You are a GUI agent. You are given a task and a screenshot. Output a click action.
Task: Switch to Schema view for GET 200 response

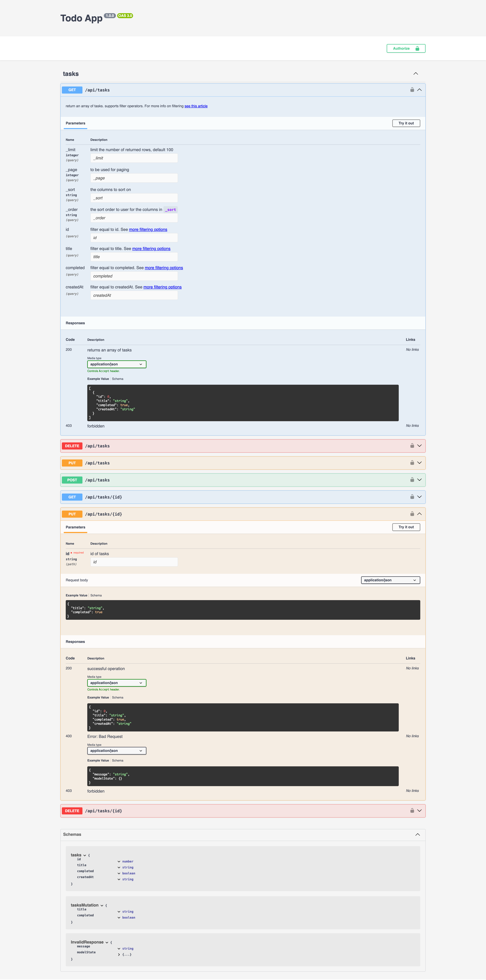(117, 379)
